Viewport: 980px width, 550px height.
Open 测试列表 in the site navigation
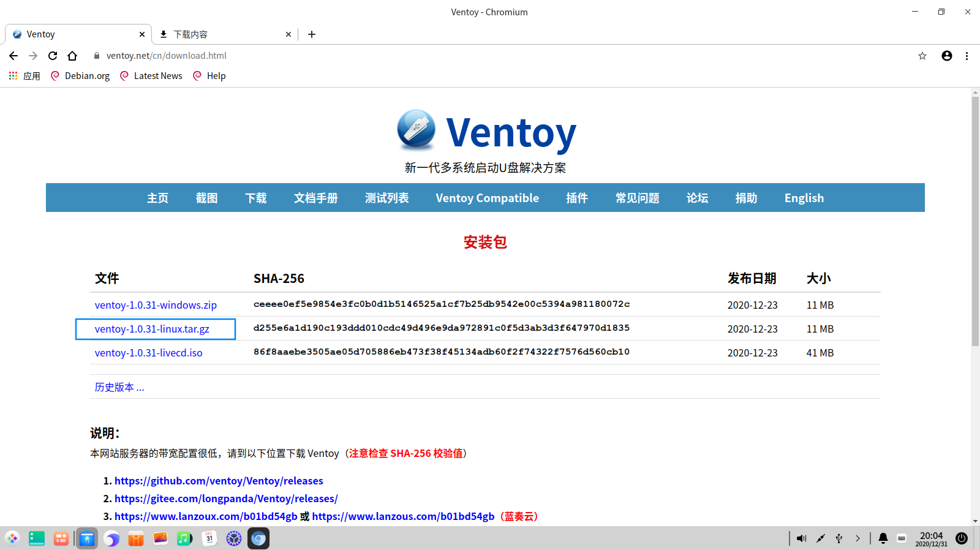point(386,198)
